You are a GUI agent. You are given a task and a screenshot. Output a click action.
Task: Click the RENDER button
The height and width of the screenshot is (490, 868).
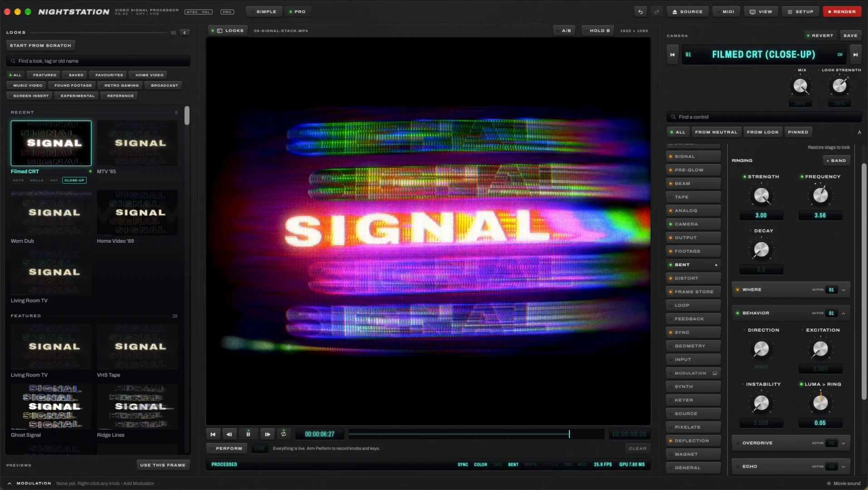pos(842,12)
